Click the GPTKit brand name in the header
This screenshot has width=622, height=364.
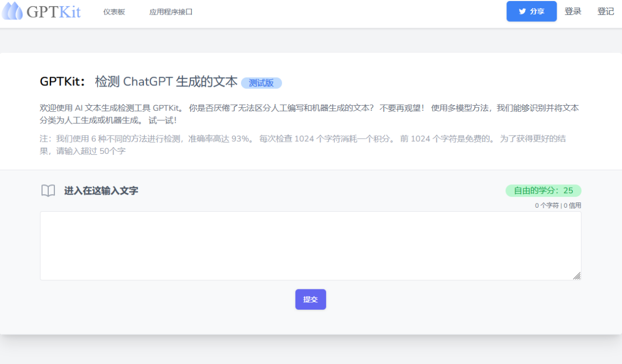point(54,11)
